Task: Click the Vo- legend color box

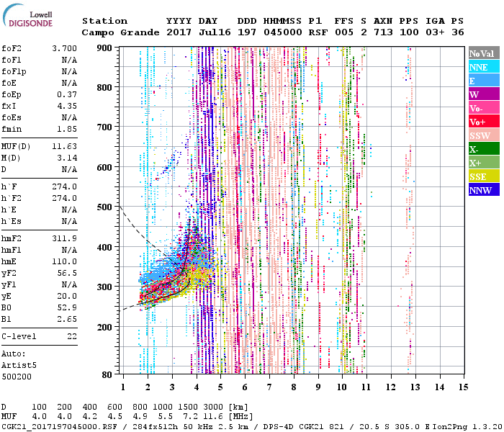Action: pos(483,108)
